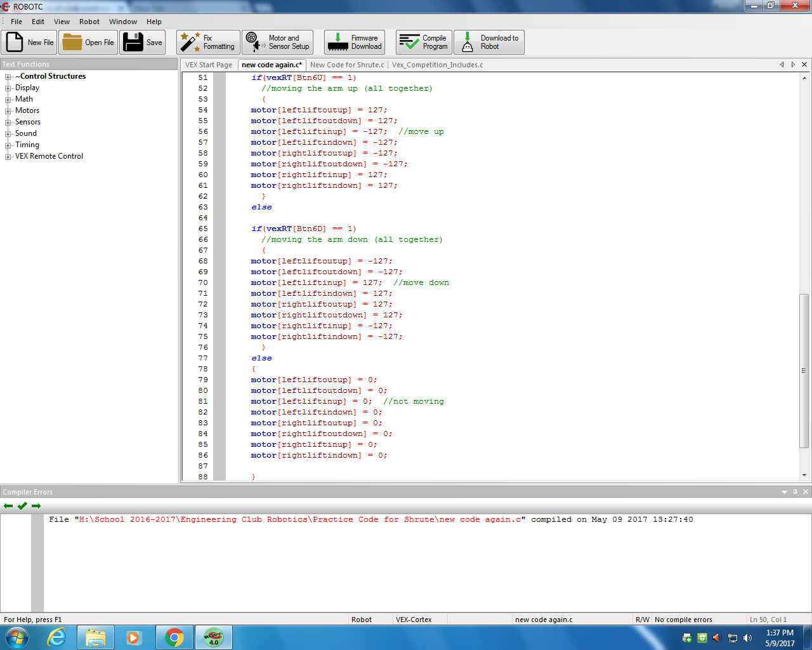Click the Fix Formatting wand button
This screenshot has height=650, width=812.
tap(208, 43)
